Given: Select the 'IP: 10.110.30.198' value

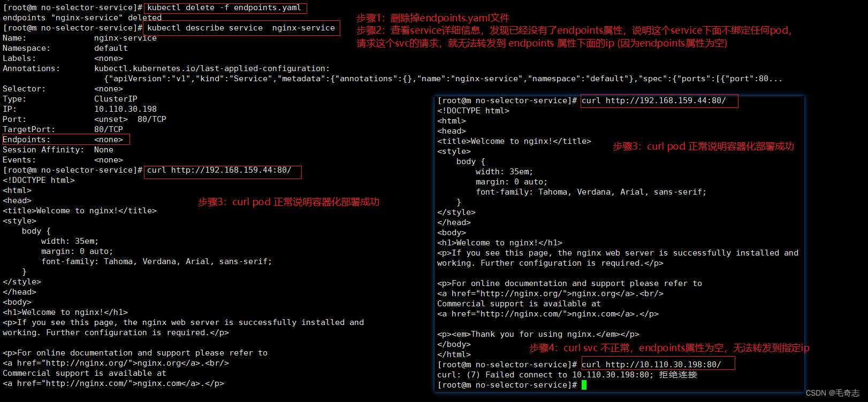Looking at the screenshot, I should [126, 109].
